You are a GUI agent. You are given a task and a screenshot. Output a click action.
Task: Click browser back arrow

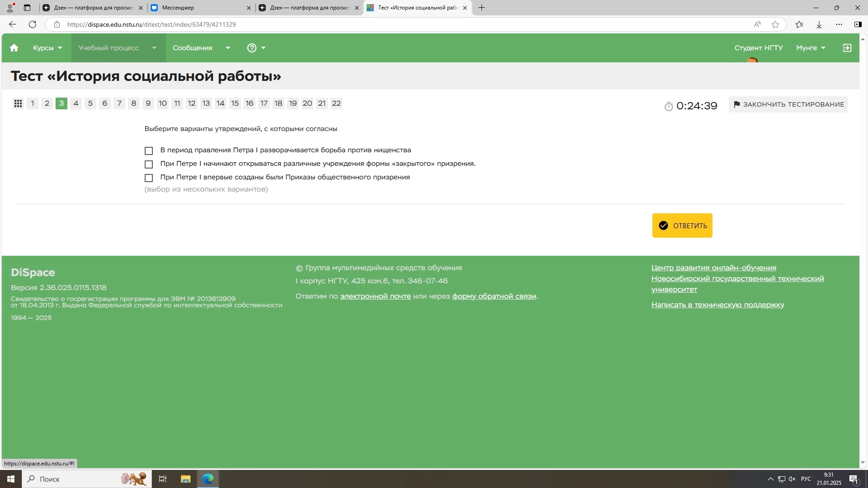13,24
